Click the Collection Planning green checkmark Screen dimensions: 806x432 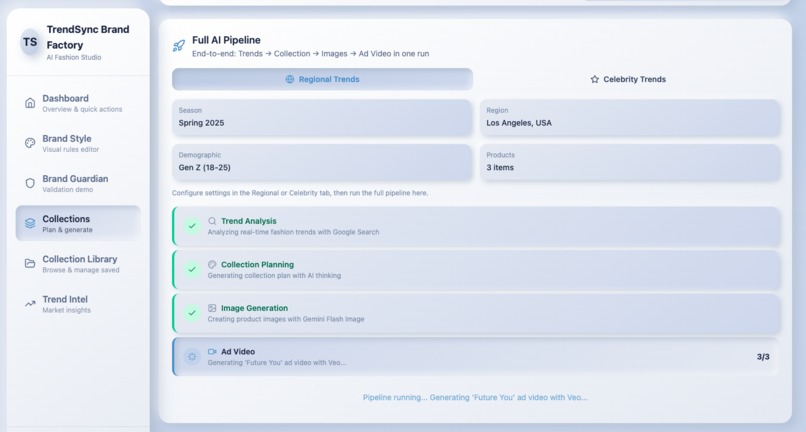[192, 269]
